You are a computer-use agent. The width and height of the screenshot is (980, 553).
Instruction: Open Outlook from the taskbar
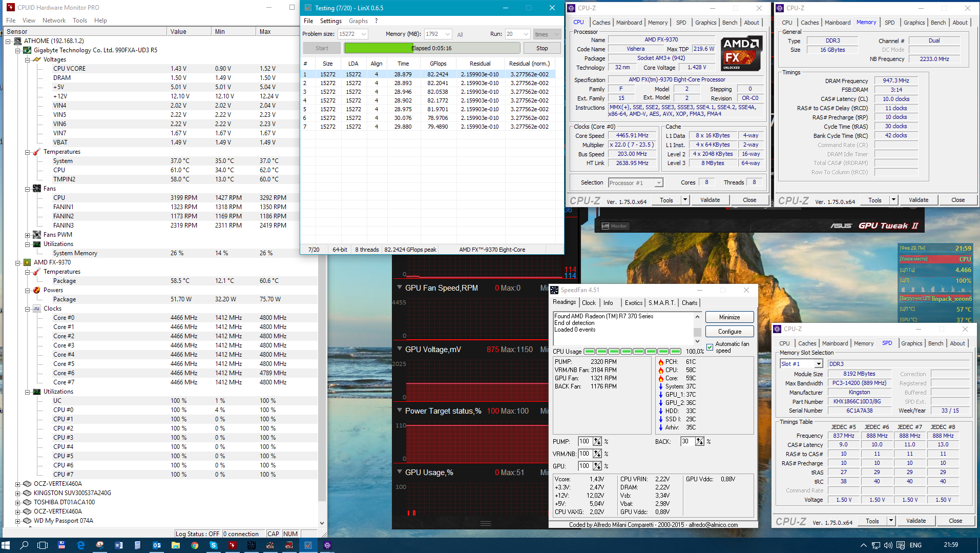157,545
